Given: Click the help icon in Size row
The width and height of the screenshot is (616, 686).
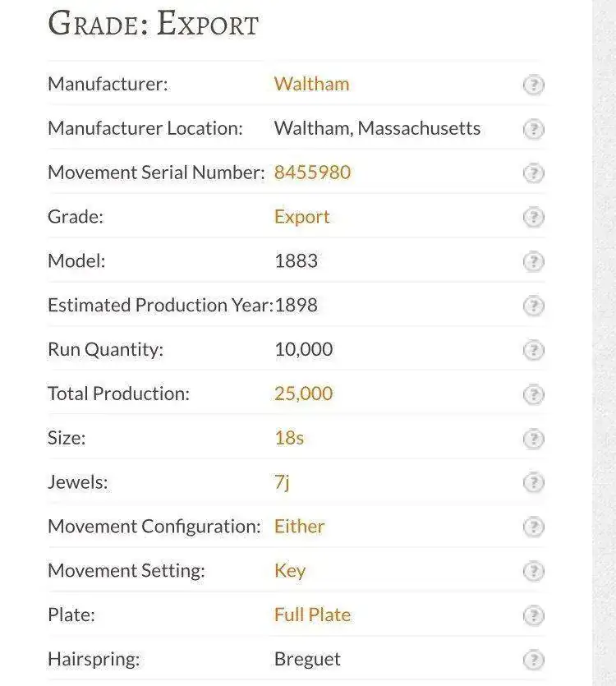Looking at the screenshot, I should tap(533, 439).
